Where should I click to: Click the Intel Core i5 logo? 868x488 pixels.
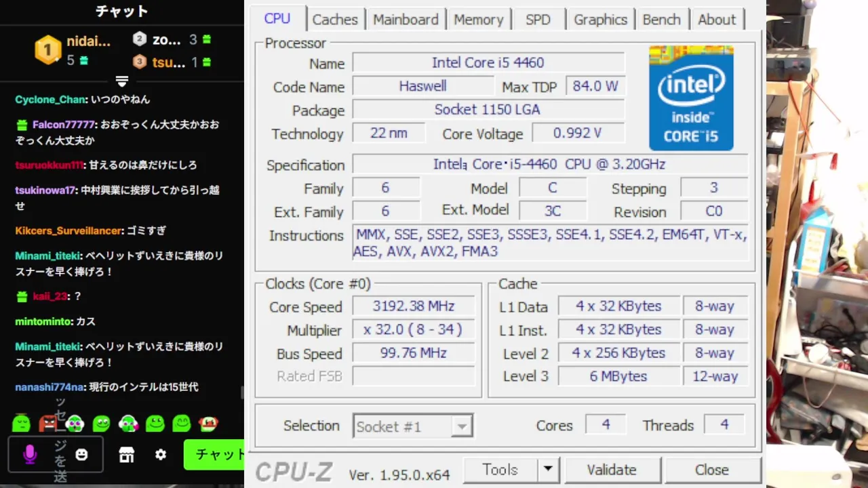(691, 98)
